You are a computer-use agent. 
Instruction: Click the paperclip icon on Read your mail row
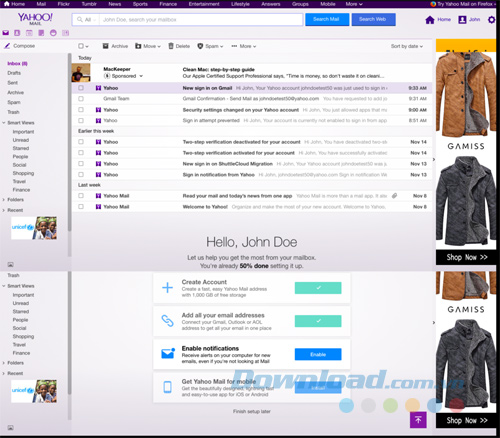(394, 196)
